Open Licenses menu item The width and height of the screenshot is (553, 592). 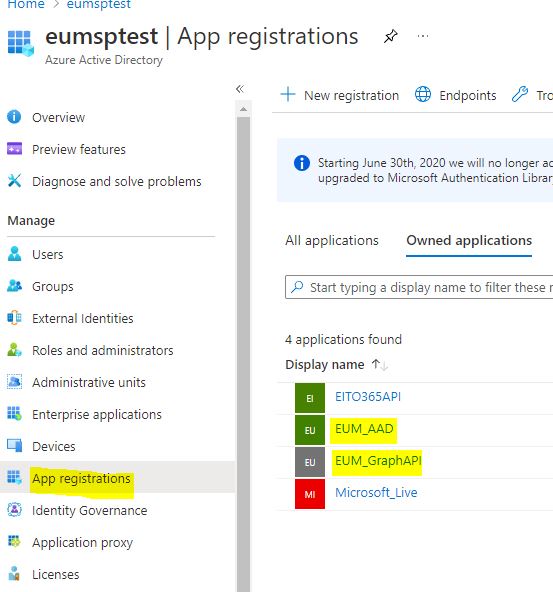55,574
